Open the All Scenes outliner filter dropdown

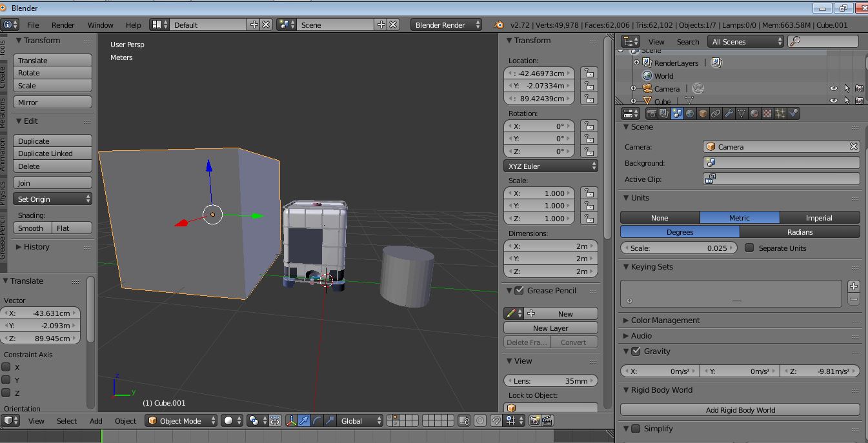click(745, 41)
